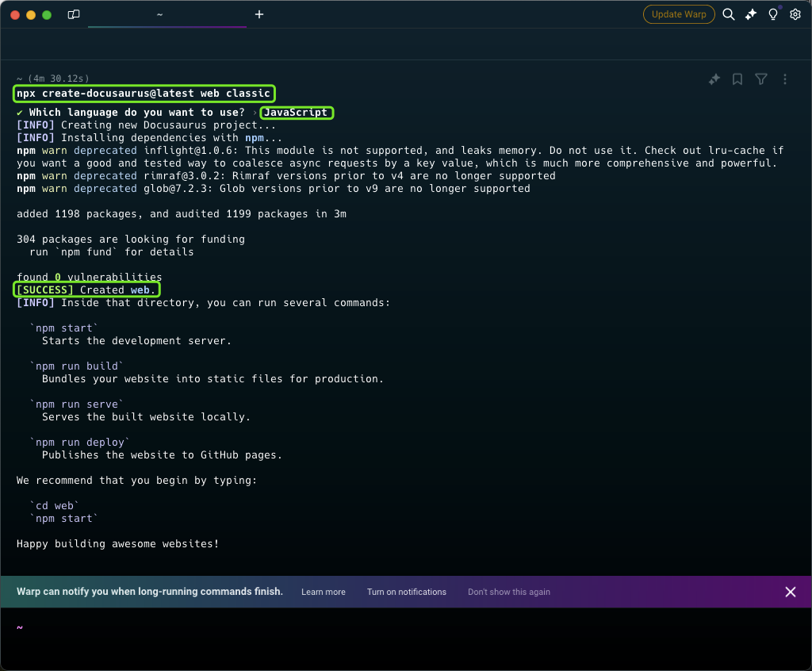Toggle the tabs panel icon
Image resolution: width=812 pixels, height=671 pixels.
[x=74, y=14]
